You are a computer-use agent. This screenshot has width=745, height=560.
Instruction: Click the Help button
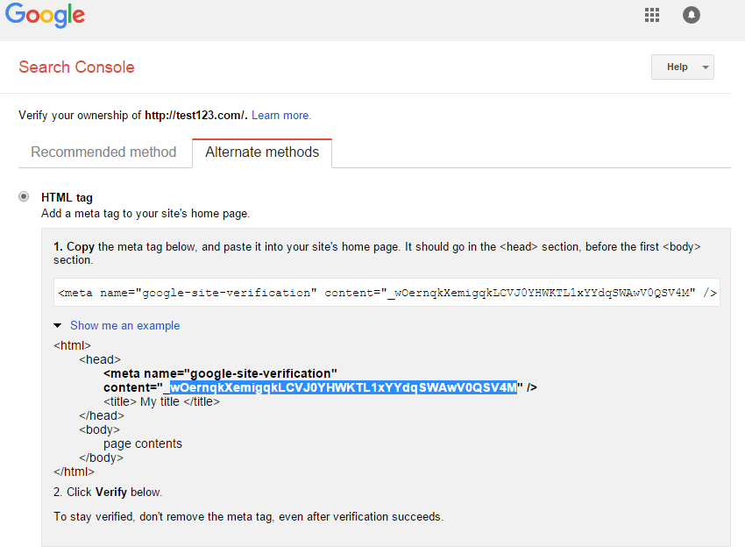677,67
